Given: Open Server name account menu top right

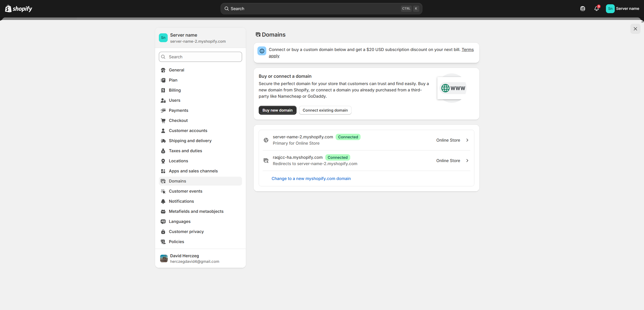Looking at the screenshot, I should tap(622, 9).
